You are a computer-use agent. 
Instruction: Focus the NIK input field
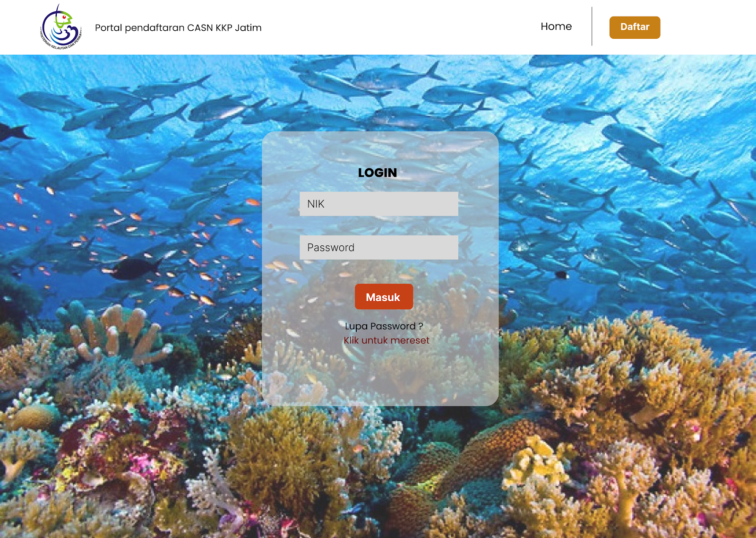click(379, 204)
